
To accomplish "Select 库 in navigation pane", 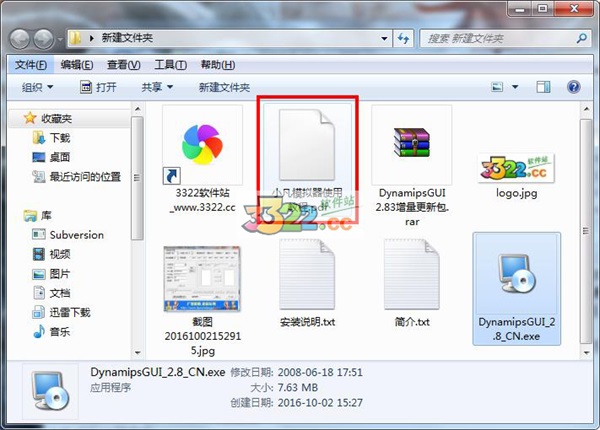I will 46,216.
